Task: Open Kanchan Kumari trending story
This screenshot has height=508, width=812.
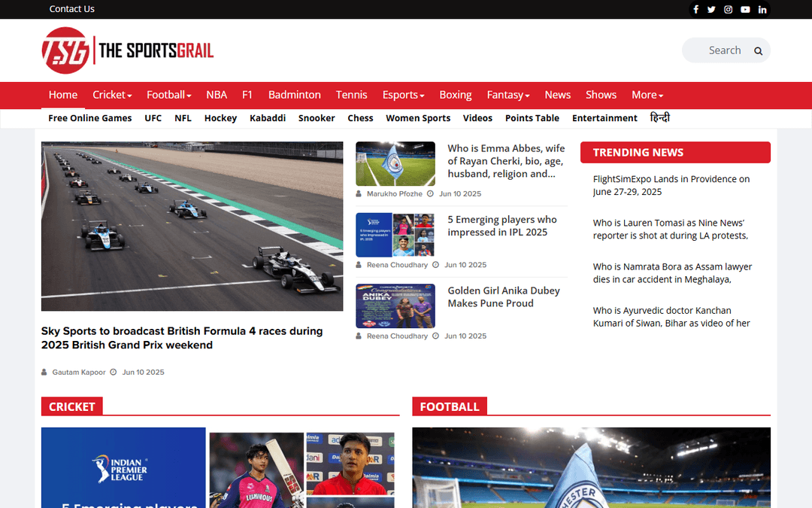Action: pyautogui.click(x=671, y=317)
